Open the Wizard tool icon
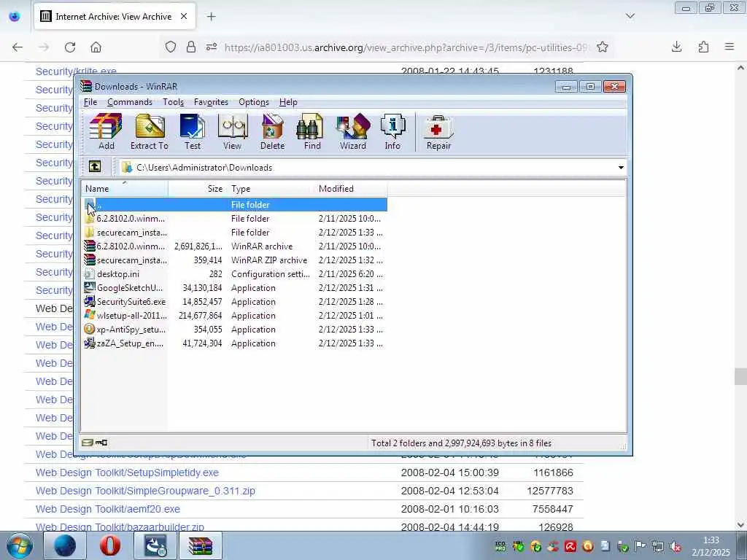The height and width of the screenshot is (560, 747). click(x=353, y=132)
